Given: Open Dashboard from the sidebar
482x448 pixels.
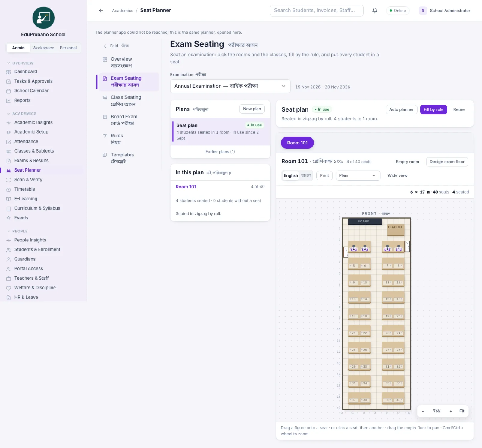Looking at the screenshot, I should [x=26, y=71].
